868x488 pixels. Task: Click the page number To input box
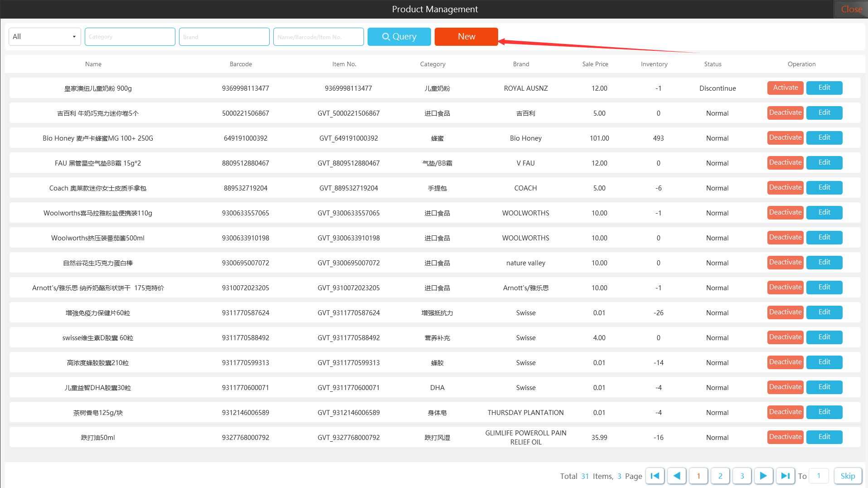pos(819,476)
